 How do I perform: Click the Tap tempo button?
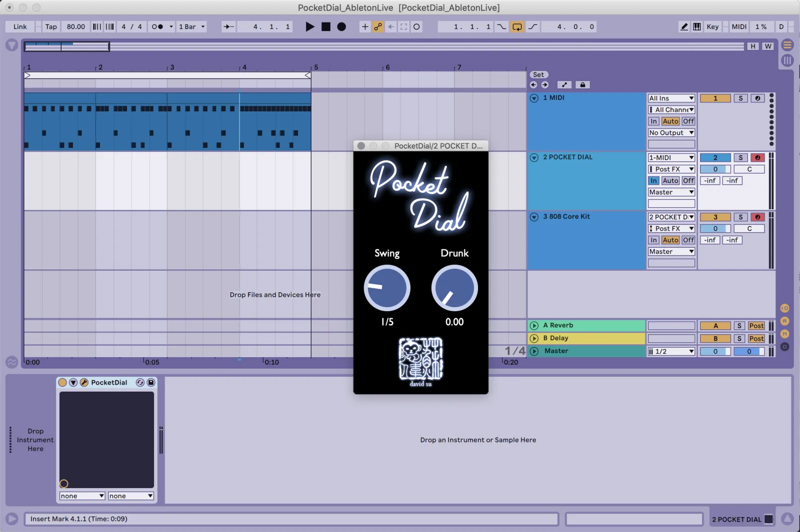[51, 27]
